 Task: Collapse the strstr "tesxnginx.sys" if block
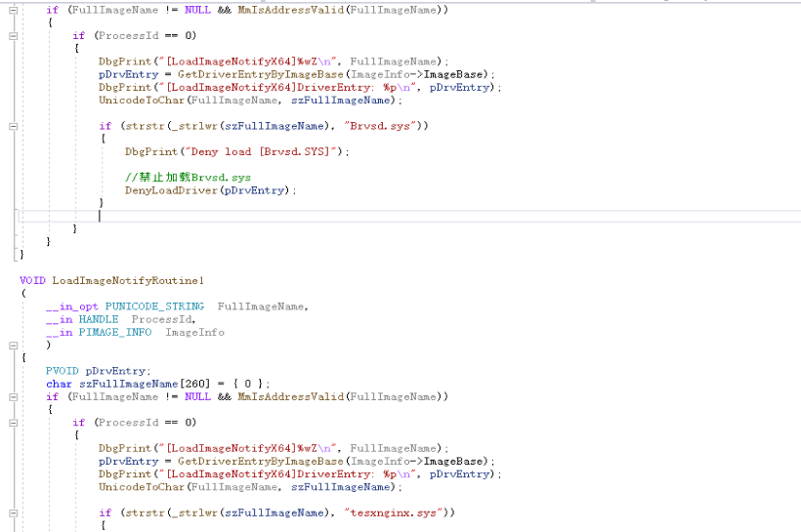(x=14, y=513)
